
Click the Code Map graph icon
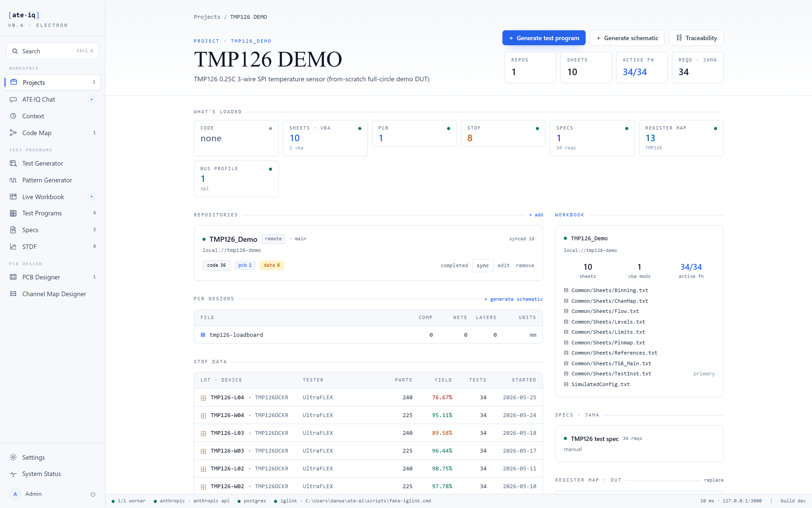pos(13,133)
